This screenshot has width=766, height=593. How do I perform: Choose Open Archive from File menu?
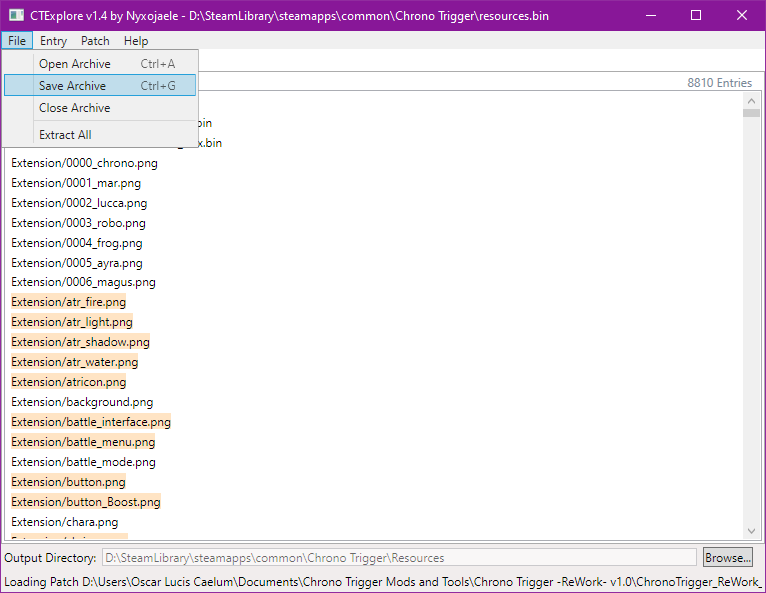pyautogui.click(x=100, y=64)
